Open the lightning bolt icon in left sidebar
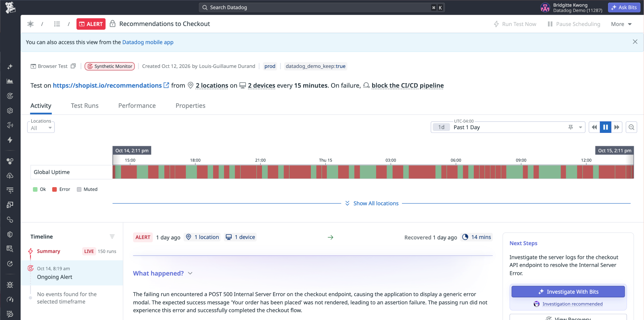The width and height of the screenshot is (644, 320). tap(10, 140)
